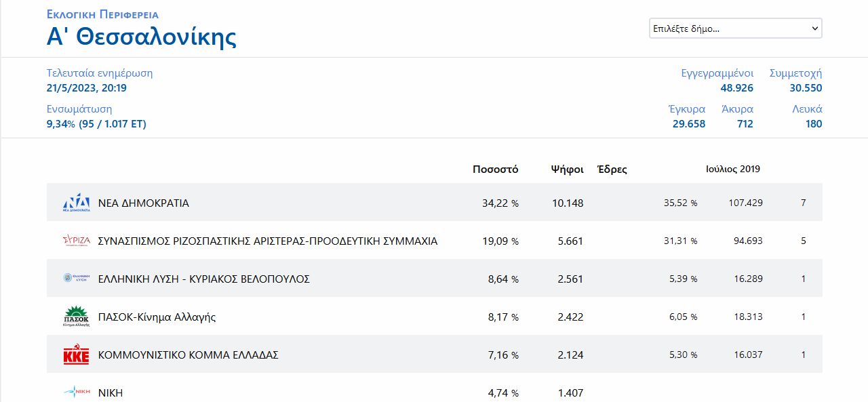Click the Εκλογική Περιφέρεια label
This screenshot has height=402, width=868.
click(x=102, y=14)
